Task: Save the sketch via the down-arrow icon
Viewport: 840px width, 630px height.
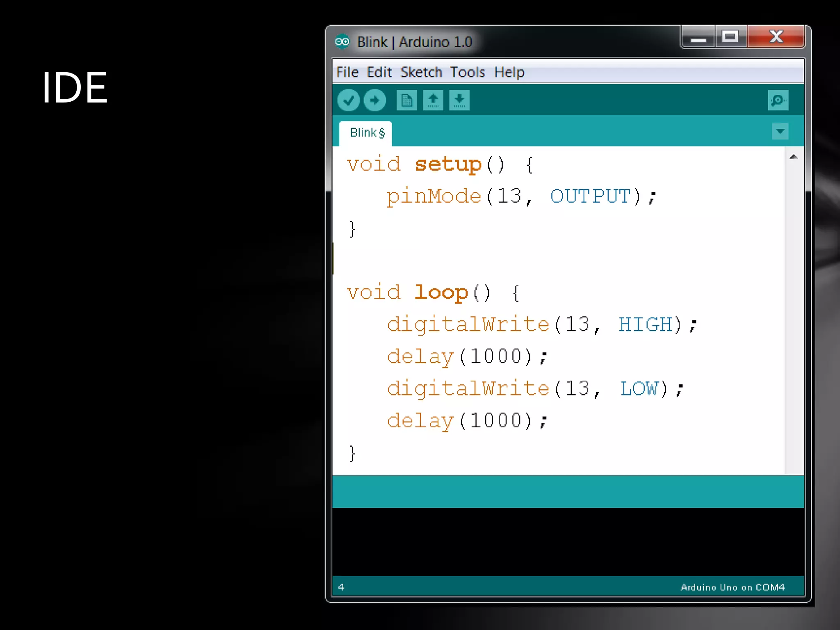Action: [459, 100]
